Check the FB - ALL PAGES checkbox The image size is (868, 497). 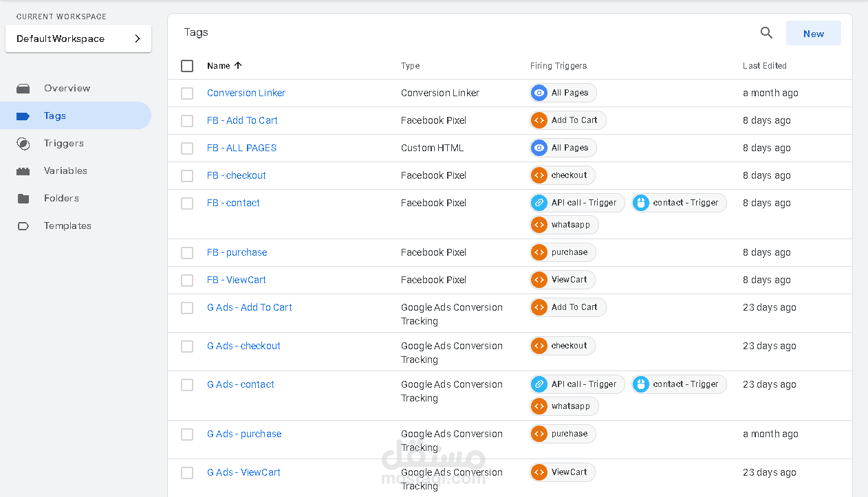click(x=187, y=148)
